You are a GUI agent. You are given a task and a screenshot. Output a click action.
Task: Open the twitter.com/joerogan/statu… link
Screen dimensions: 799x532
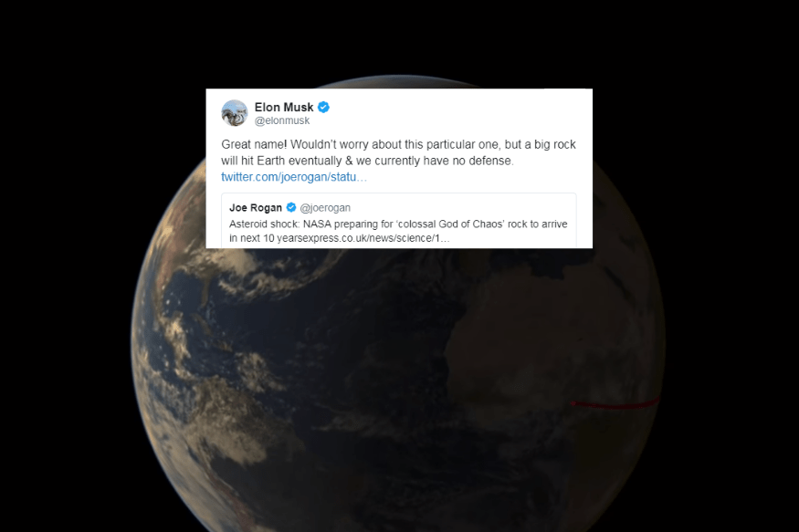pos(294,177)
